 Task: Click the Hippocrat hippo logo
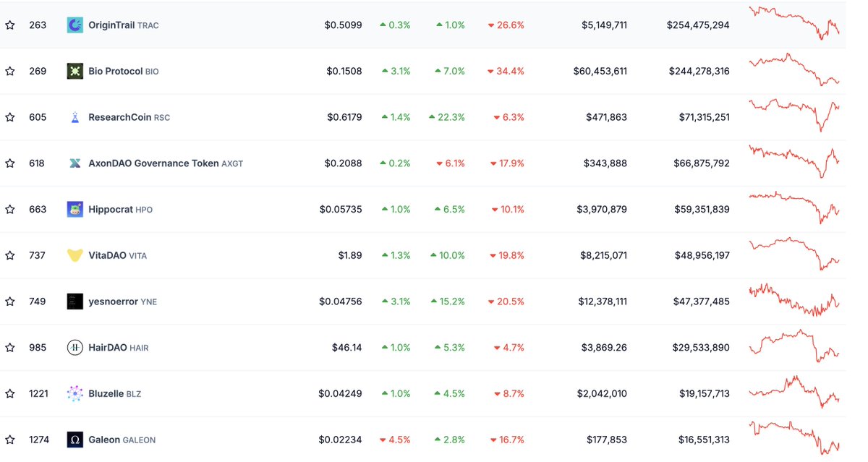point(75,210)
